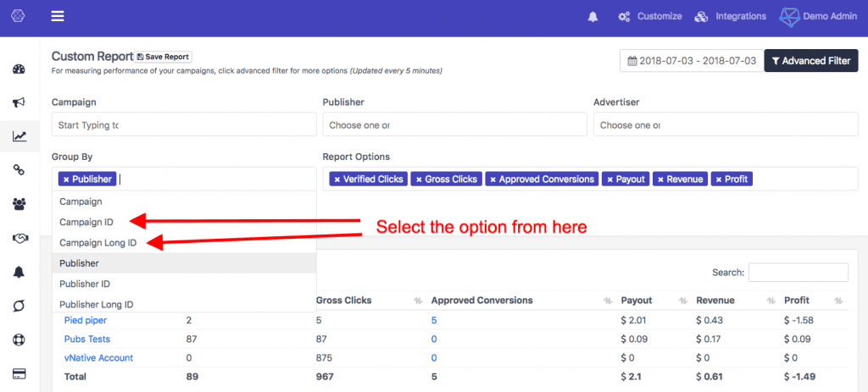Viewport: 868px width, 392px height.
Task: Open the hamburger menu icon
Action: pos(58,16)
